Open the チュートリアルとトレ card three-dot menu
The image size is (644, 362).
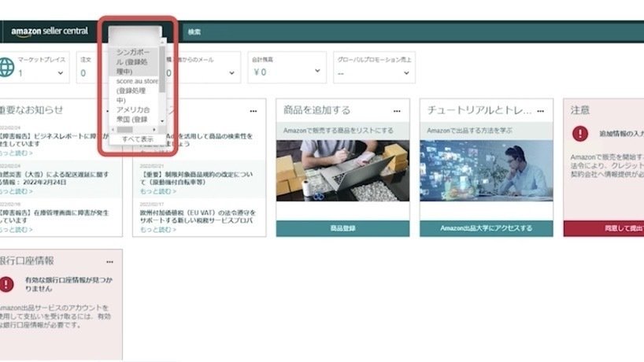tap(541, 111)
